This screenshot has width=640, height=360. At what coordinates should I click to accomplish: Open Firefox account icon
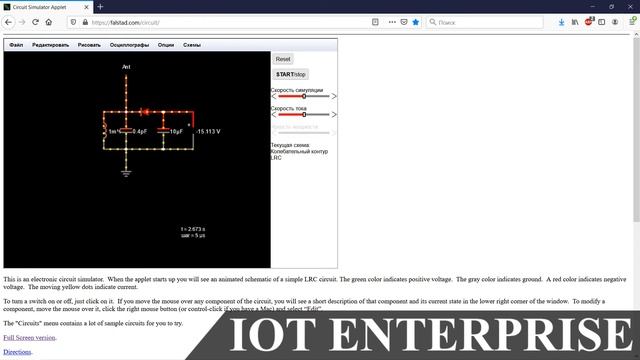click(615, 22)
